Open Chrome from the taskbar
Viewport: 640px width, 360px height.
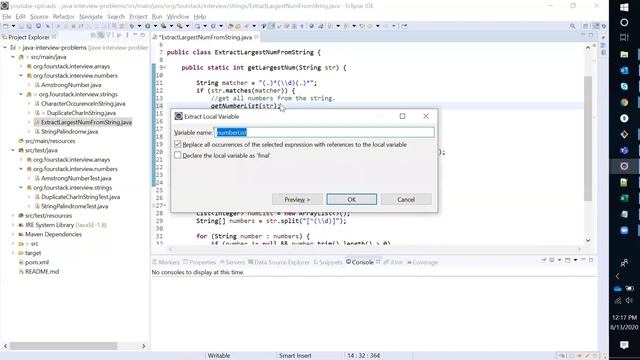click(x=624, y=102)
